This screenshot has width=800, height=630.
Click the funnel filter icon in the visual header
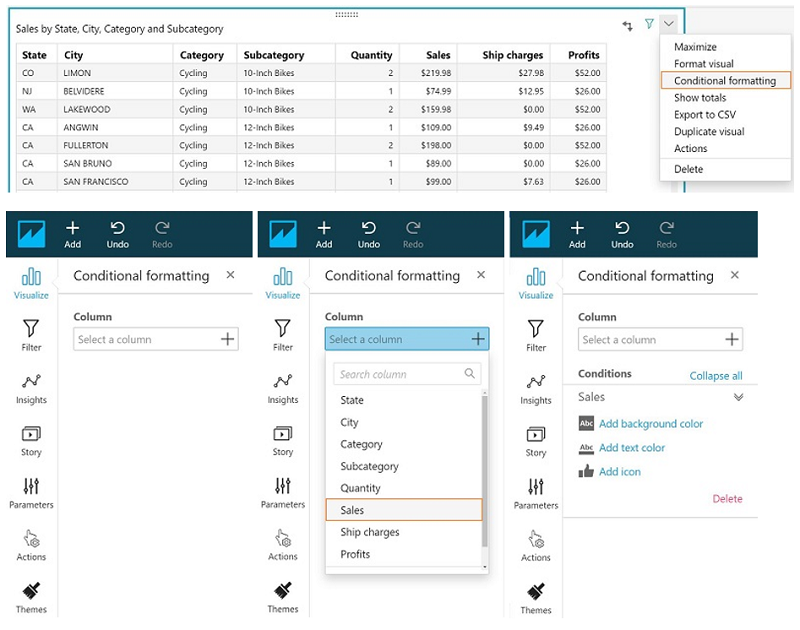click(649, 24)
